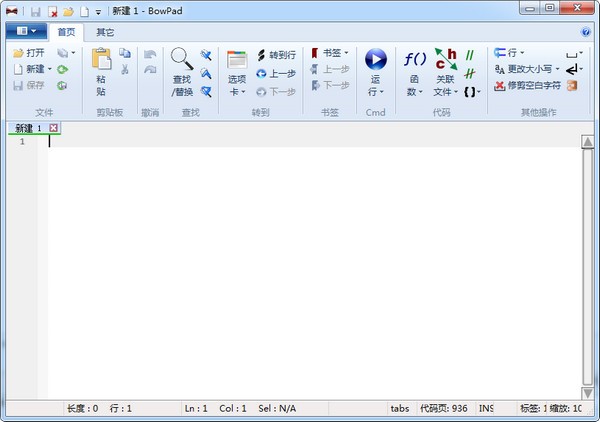
Task: Select the 首页 ribbon tab
Action: pyautogui.click(x=67, y=32)
